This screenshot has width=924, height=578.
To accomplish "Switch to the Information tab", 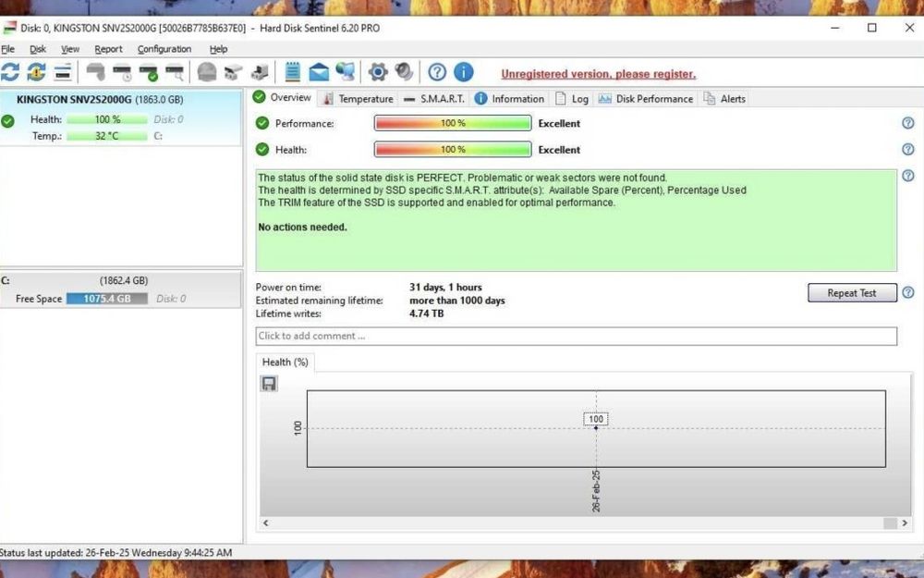I will 510,99.
